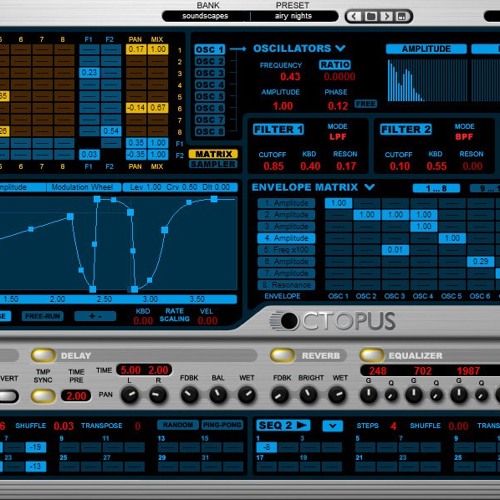Screen dimensions: 500x500
Task: Open preset folder browser icon
Action: coord(371,16)
